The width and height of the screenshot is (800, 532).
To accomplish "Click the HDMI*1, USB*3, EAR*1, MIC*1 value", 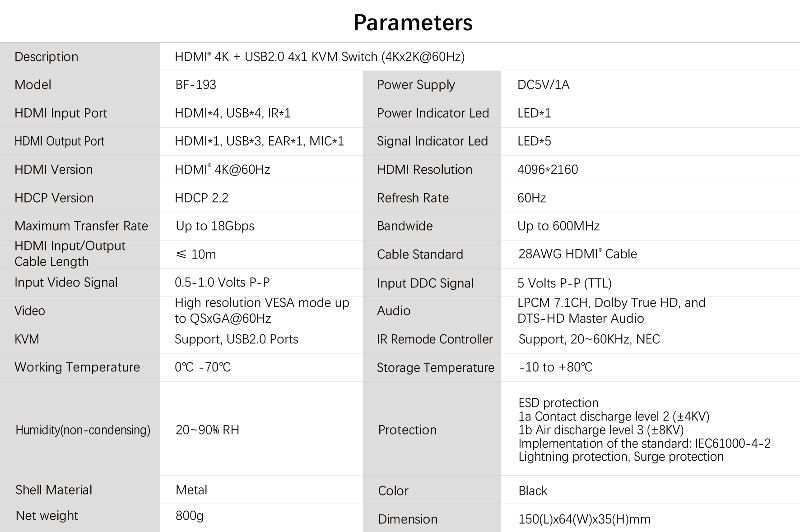I will tap(259, 141).
